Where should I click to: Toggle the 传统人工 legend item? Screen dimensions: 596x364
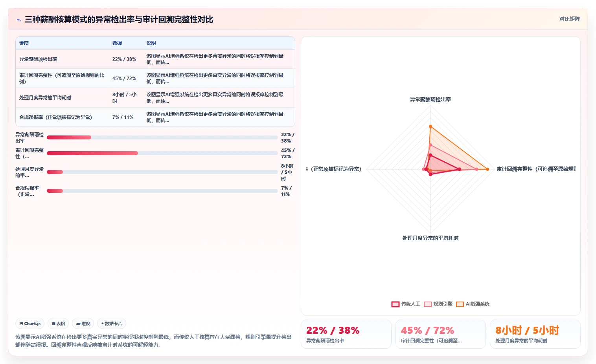point(406,304)
